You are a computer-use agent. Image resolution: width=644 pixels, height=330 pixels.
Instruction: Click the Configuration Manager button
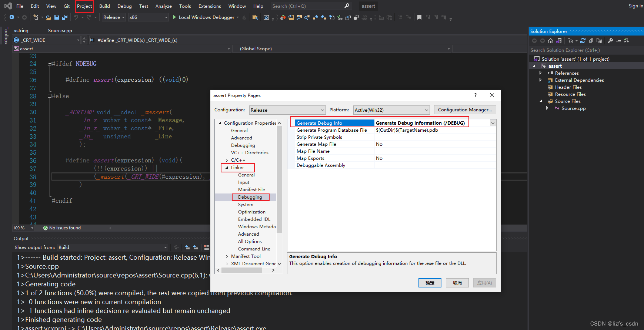[465, 110]
